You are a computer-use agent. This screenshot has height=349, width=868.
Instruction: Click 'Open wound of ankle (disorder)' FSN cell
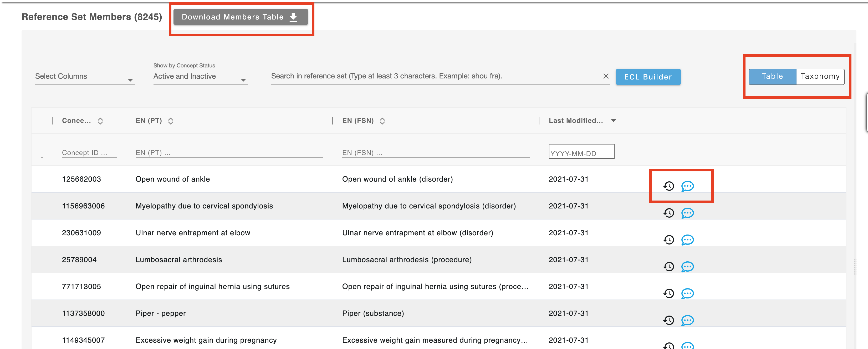[397, 179]
